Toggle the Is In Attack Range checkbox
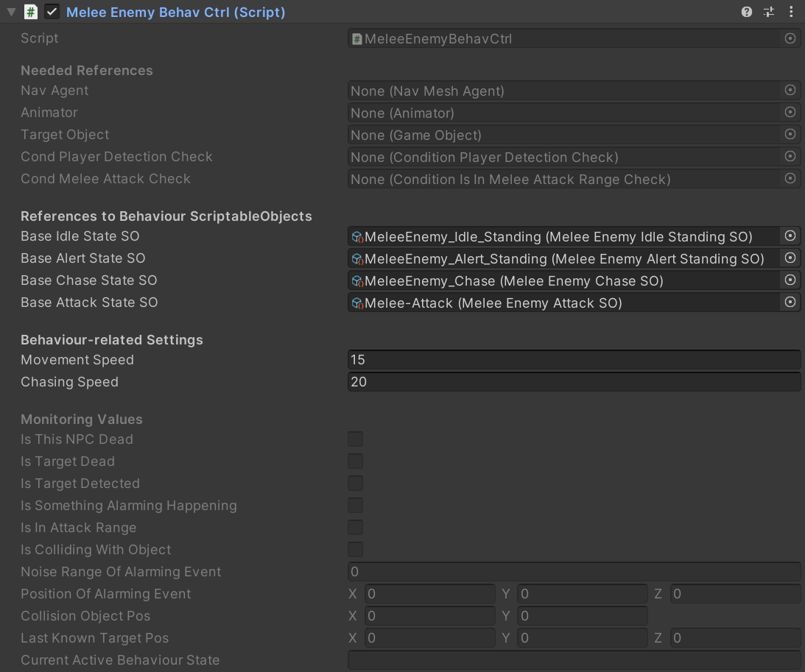 pos(356,528)
